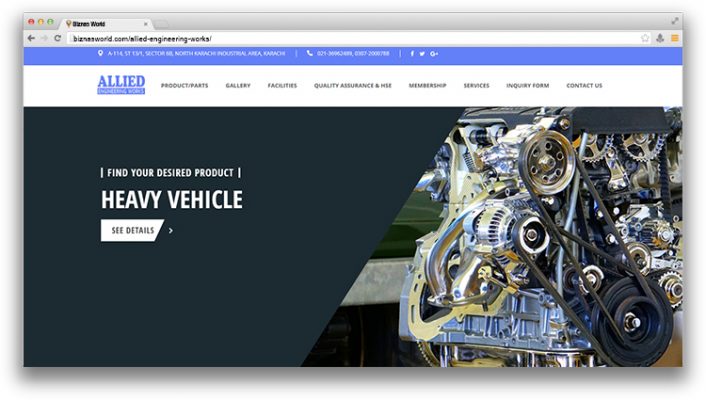Click the browser forward arrow

coord(44,38)
